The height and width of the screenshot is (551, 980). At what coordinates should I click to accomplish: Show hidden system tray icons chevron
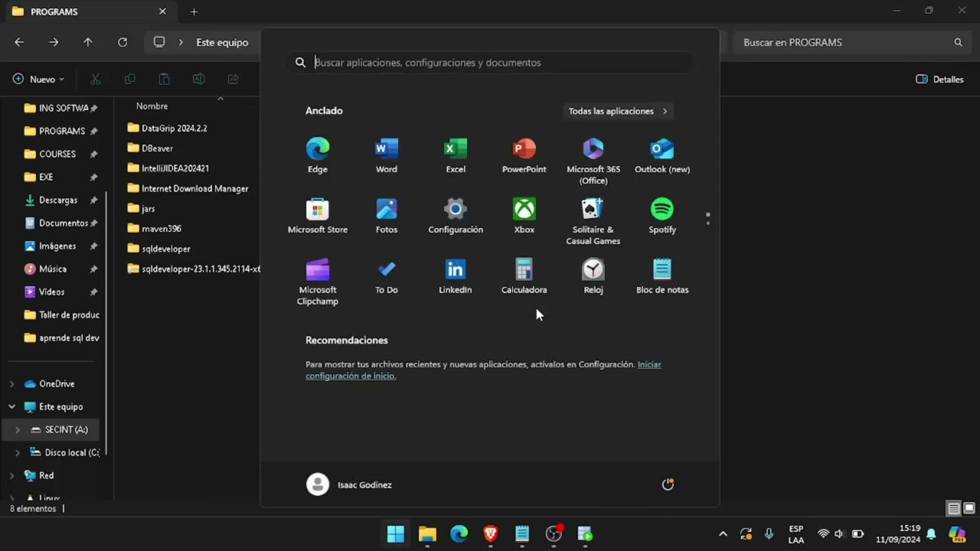[722, 533]
